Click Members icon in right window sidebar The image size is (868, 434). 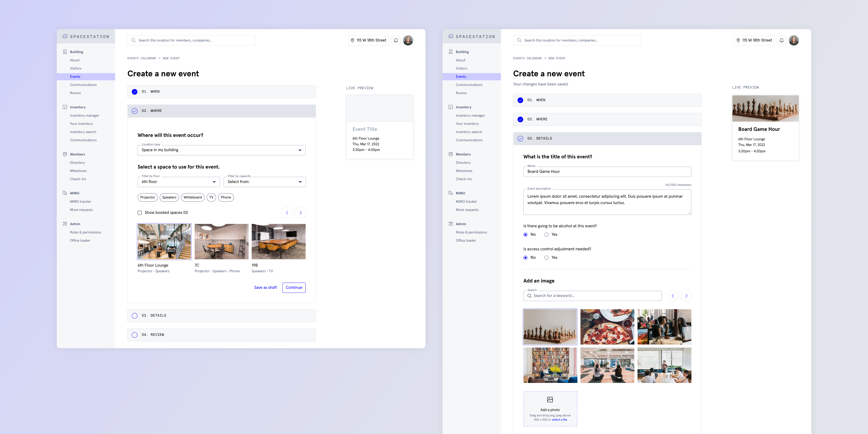pos(450,154)
